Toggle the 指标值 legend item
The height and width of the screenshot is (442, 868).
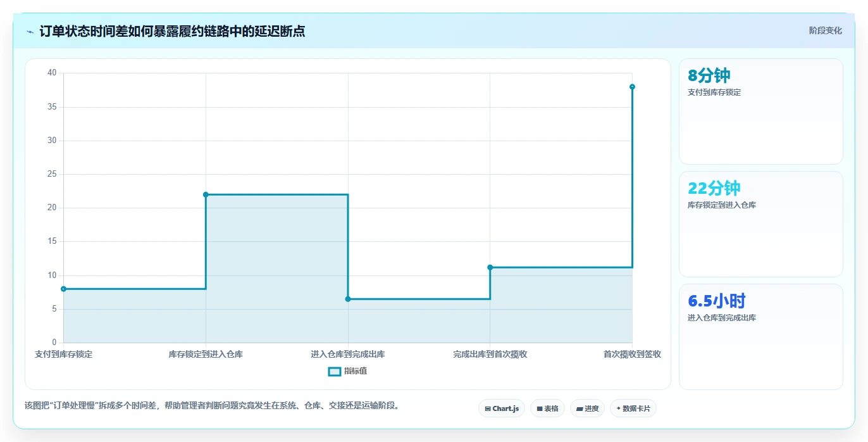pos(347,371)
